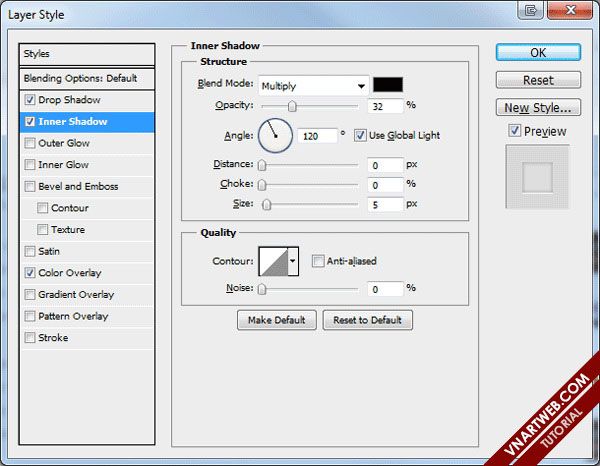This screenshot has height=466, width=600.
Task: Turn off the Preview checkbox
Action: [514, 131]
